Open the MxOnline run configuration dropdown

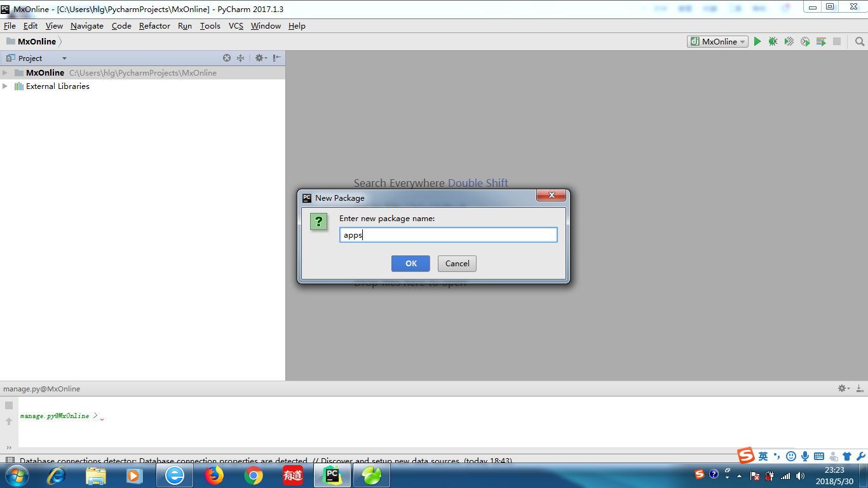tap(717, 41)
